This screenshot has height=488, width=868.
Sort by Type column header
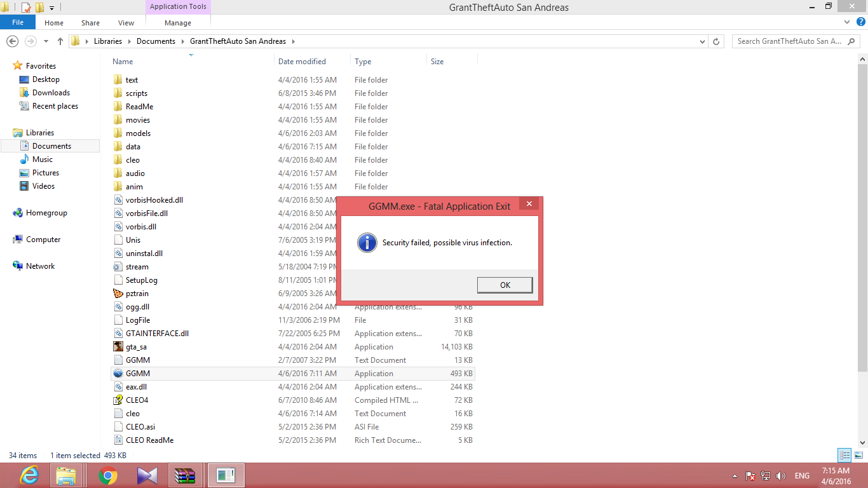click(x=363, y=62)
